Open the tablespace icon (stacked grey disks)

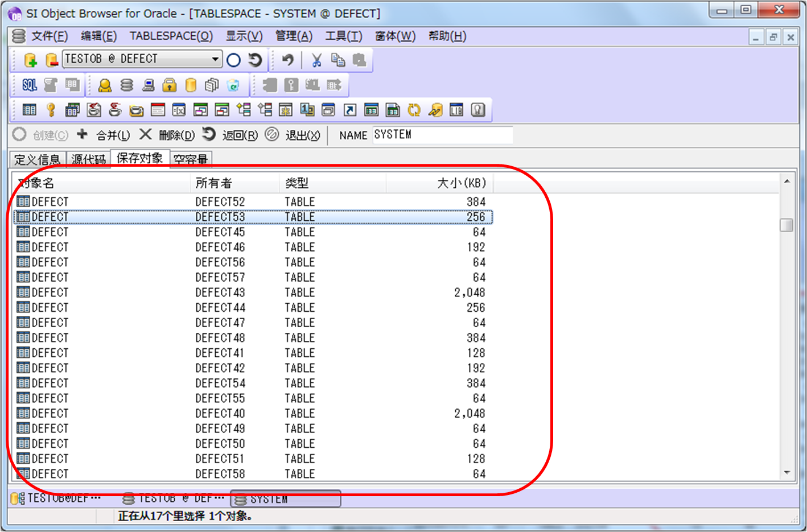[127, 85]
